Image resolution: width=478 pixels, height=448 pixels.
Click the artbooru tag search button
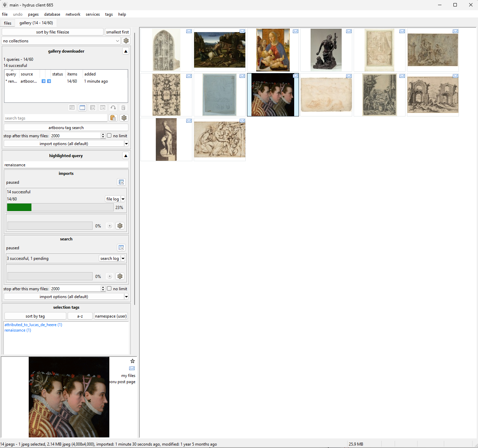click(x=66, y=128)
